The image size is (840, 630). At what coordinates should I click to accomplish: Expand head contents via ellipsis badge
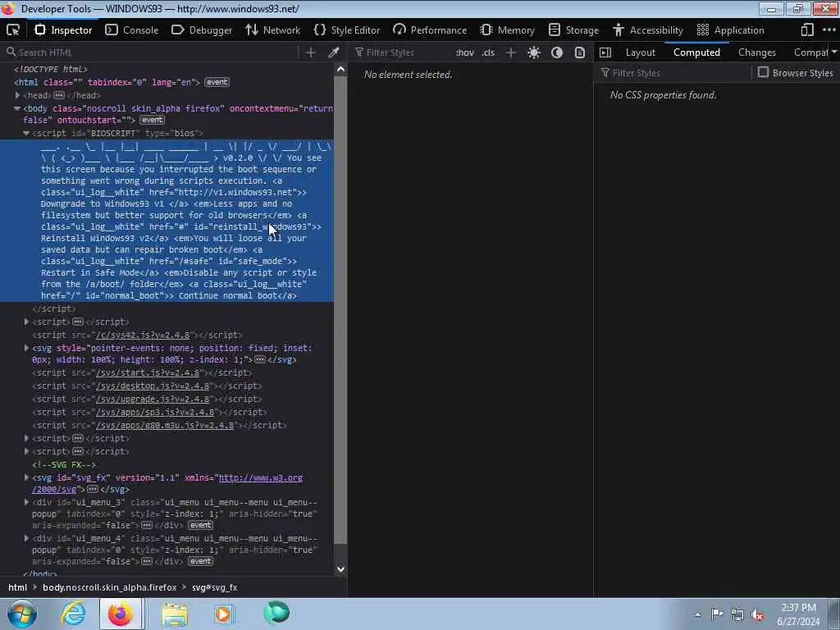(59, 95)
